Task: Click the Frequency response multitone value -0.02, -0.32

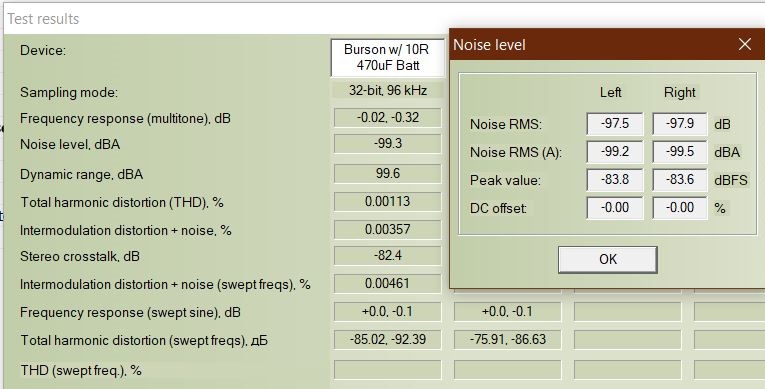Action: pos(387,118)
